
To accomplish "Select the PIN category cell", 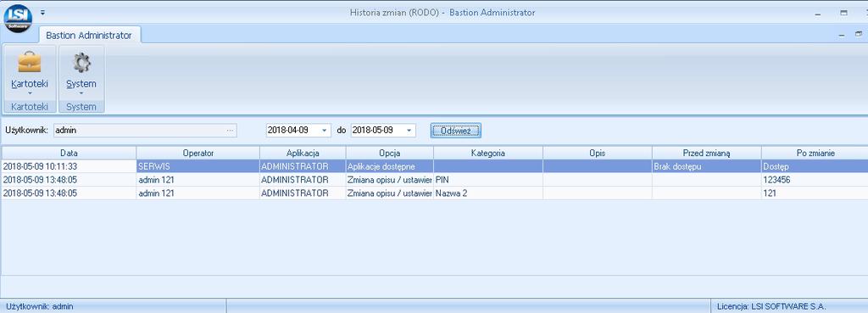I will tap(487, 180).
